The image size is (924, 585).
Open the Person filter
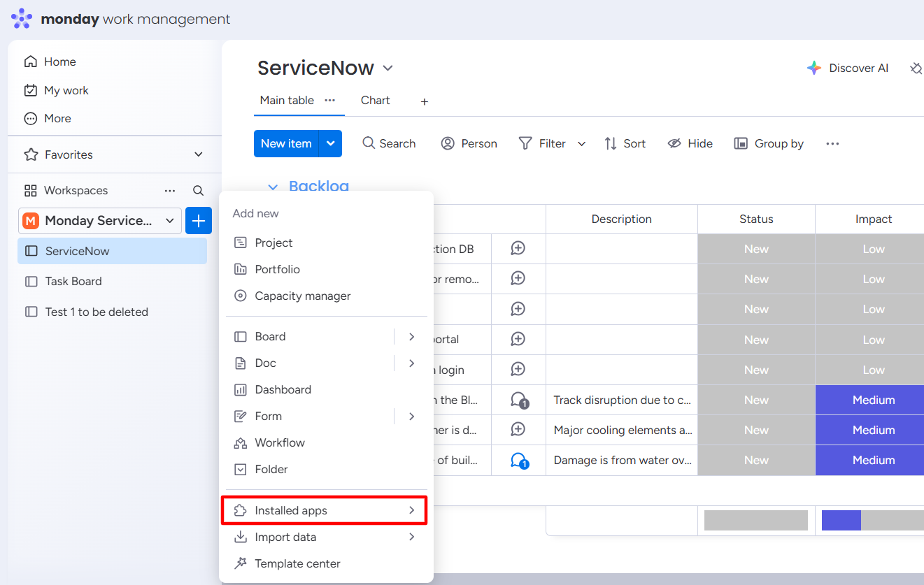click(x=469, y=143)
